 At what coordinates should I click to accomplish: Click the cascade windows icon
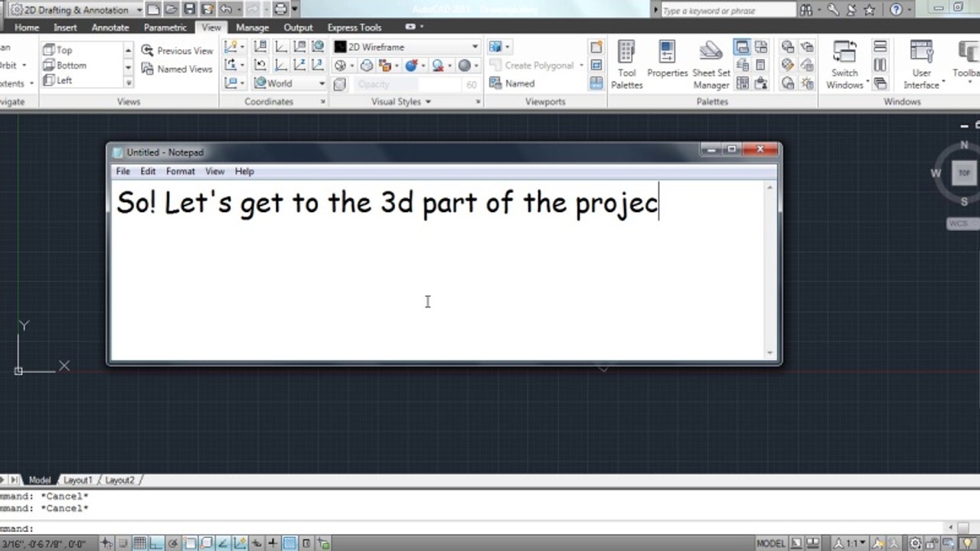(x=880, y=83)
